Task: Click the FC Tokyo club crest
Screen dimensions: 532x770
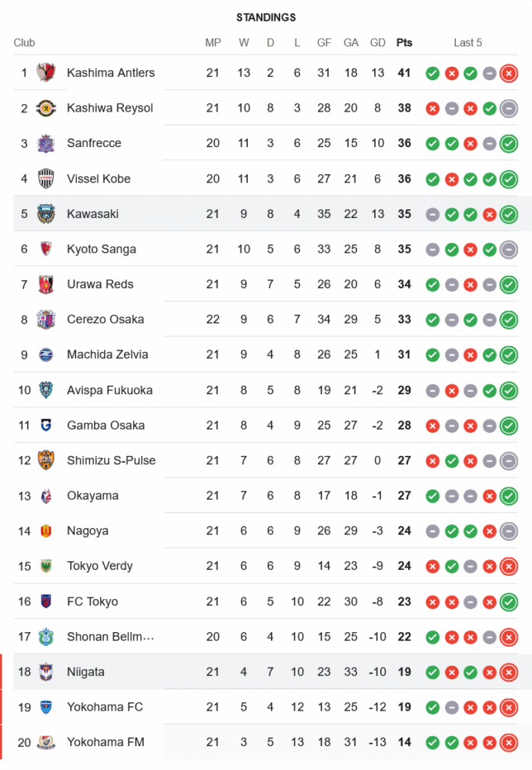Action: [x=46, y=601]
